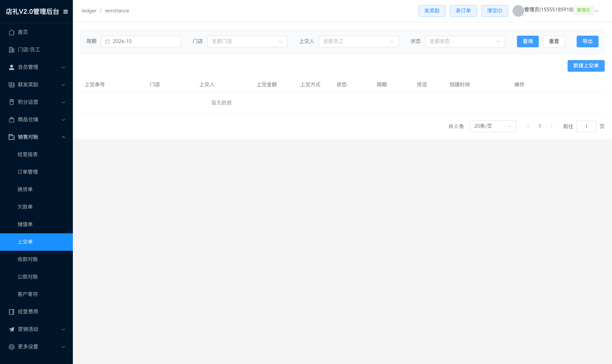
Task: Click the 导出 export button
Action: click(588, 41)
